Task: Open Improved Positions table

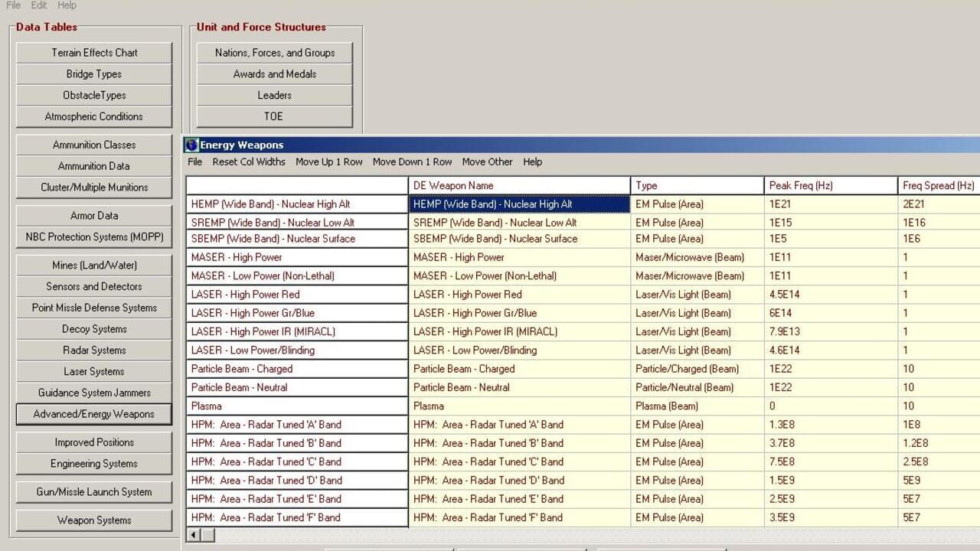Action: pos(94,442)
